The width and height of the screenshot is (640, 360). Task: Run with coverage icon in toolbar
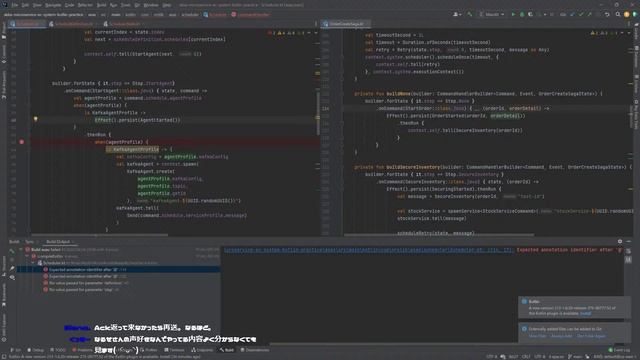coord(530,14)
